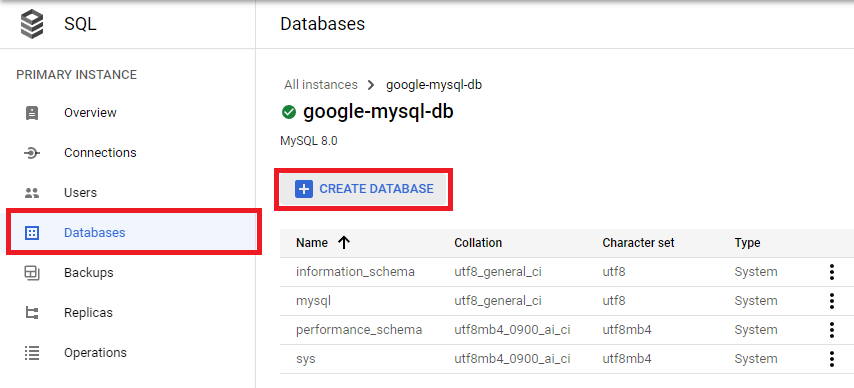Click utf8mb4 character set in sys row

(x=627, y=359)
